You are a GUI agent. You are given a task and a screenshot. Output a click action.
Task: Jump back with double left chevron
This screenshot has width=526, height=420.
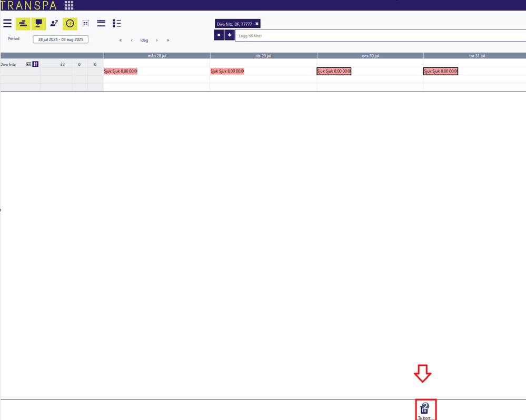(x=121, y=40)
